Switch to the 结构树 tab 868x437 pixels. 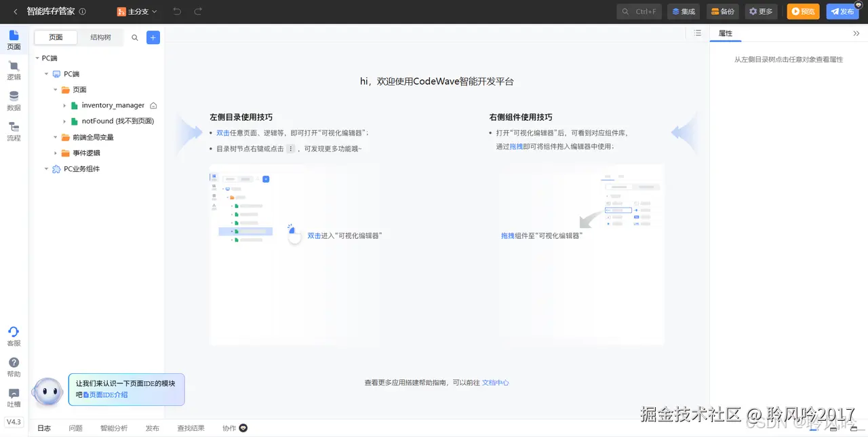[100, 37]
